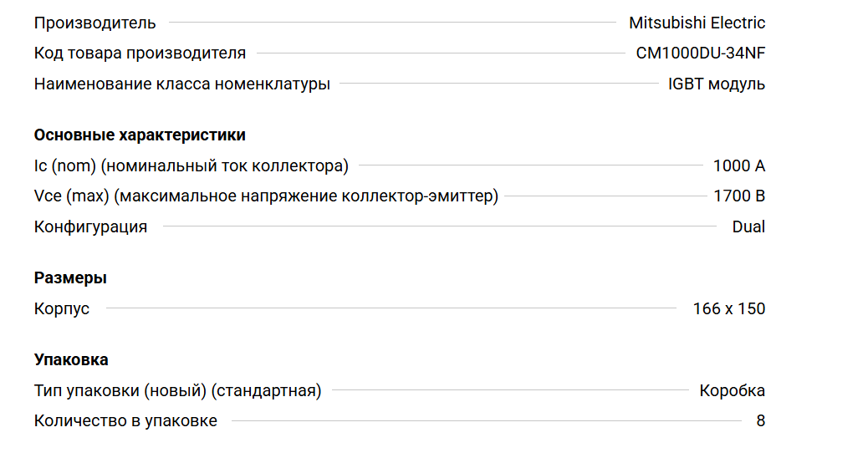Click the Размеры section heading
Screen dimensions: 868x458
coord(70,278)
